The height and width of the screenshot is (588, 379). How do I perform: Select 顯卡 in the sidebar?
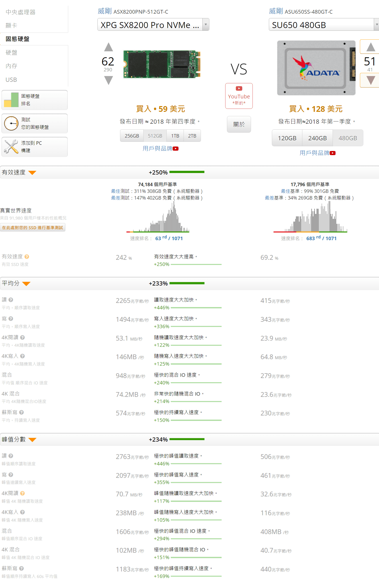pos(11,25)
